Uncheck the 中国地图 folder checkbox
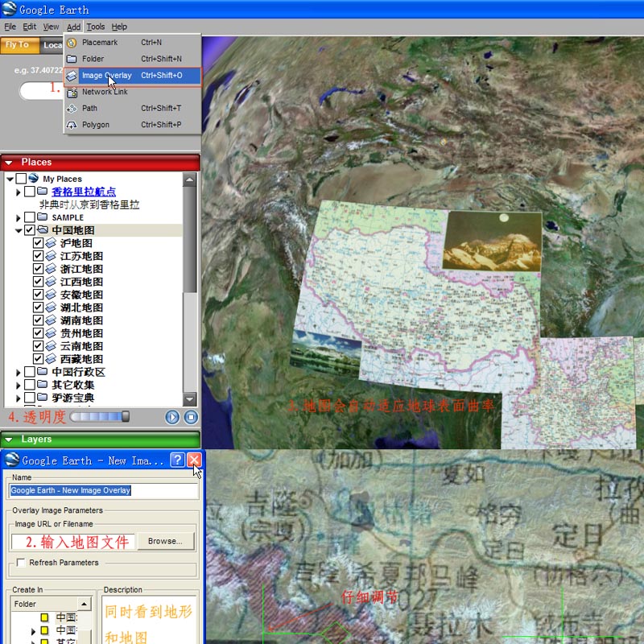The image size is (644, 644). (30, 230)
